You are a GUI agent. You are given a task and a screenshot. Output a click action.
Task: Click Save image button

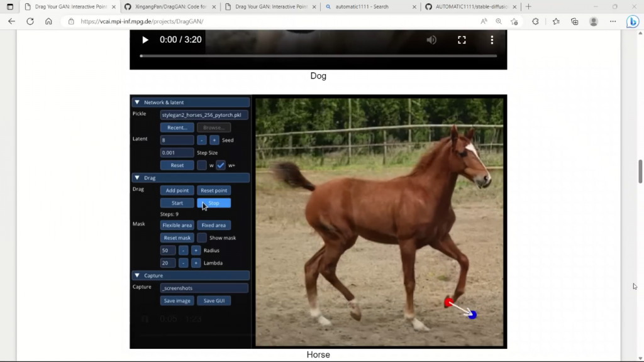click(x=177, y=301)
